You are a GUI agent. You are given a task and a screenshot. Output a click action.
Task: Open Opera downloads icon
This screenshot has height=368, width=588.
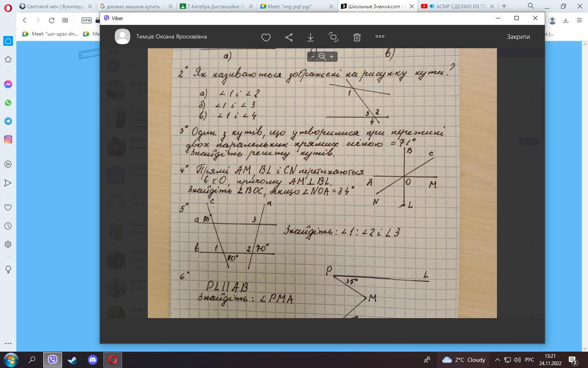(566, 20)
